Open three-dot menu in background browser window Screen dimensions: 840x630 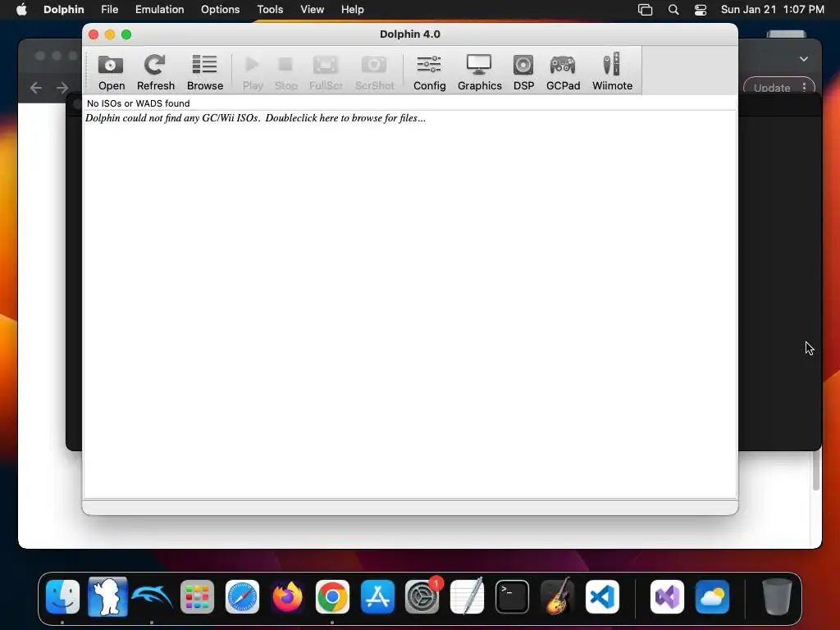click(x=804, y=87)
